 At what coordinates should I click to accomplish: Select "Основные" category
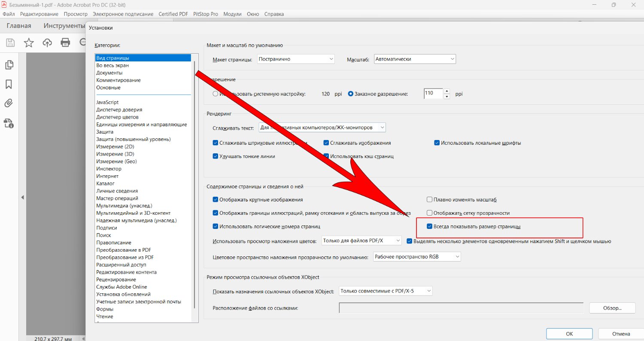[x=143, y=88]
